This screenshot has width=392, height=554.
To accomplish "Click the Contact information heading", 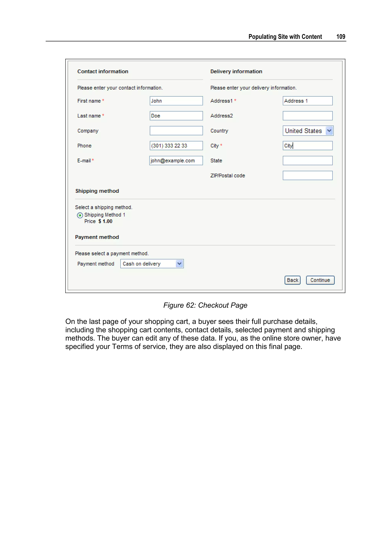I will pyautogui.click(x=103, y=71).
